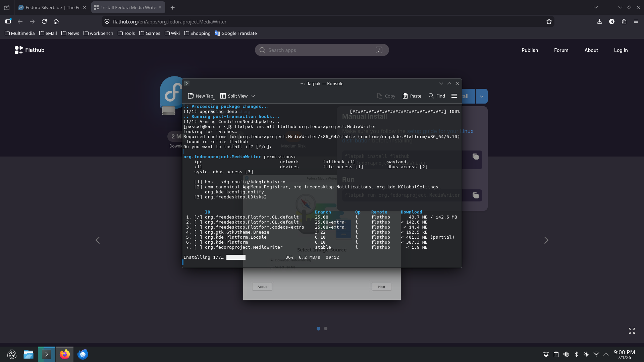Image resolution: width=644 pixels, height=362 pixels.
Task: Click Log In on Flathub
Action: [621, 50]
